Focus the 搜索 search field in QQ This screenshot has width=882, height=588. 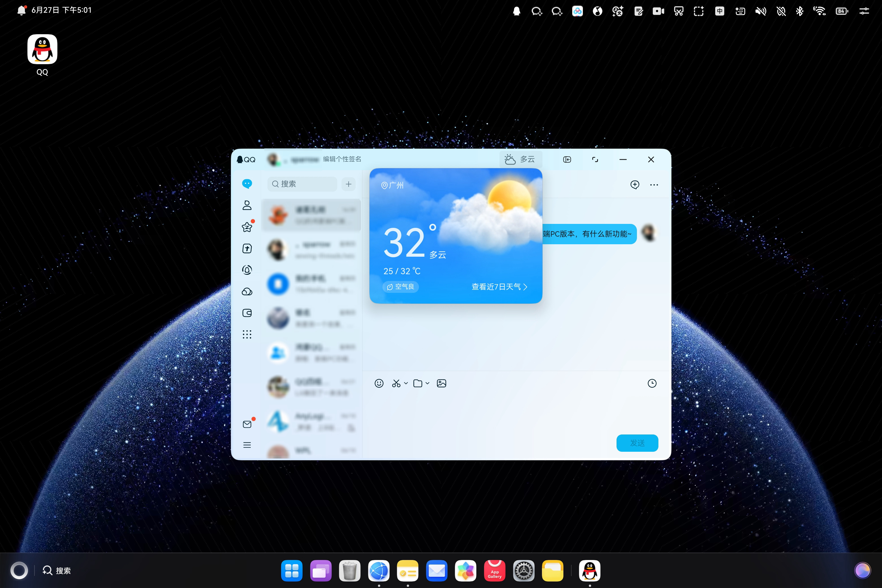coord(302,184)
